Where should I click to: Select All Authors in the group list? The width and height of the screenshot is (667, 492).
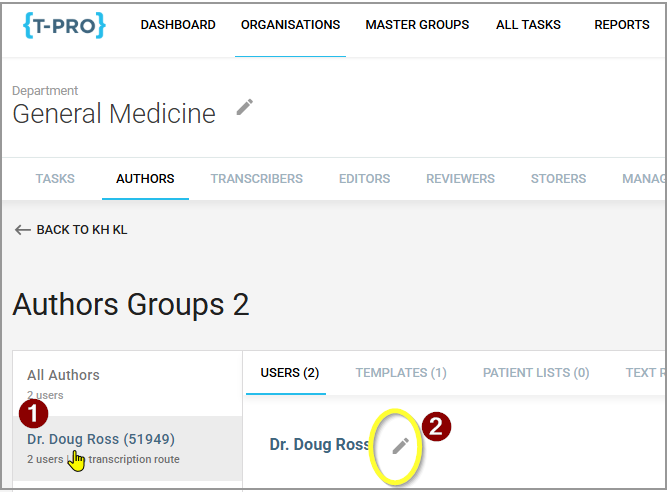point(63,376)
